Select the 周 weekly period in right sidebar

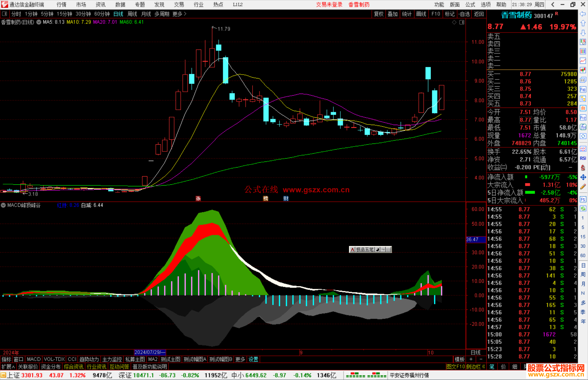tap(583, 274)
